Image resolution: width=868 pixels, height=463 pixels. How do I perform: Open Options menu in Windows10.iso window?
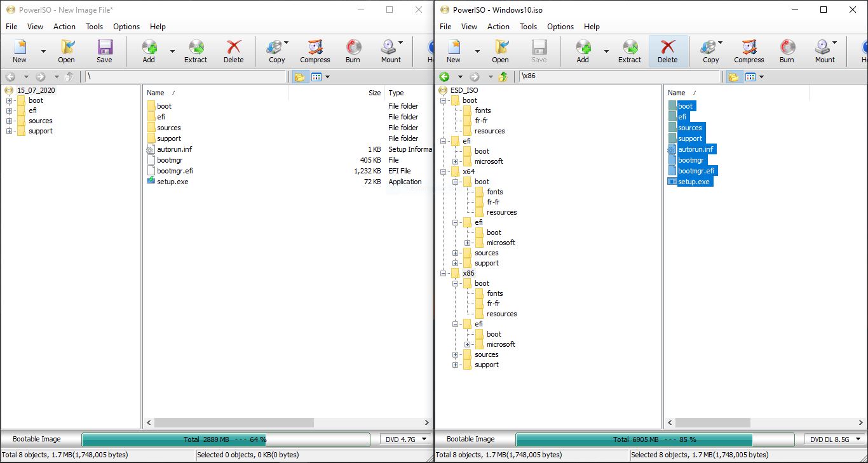pos(560,27)
